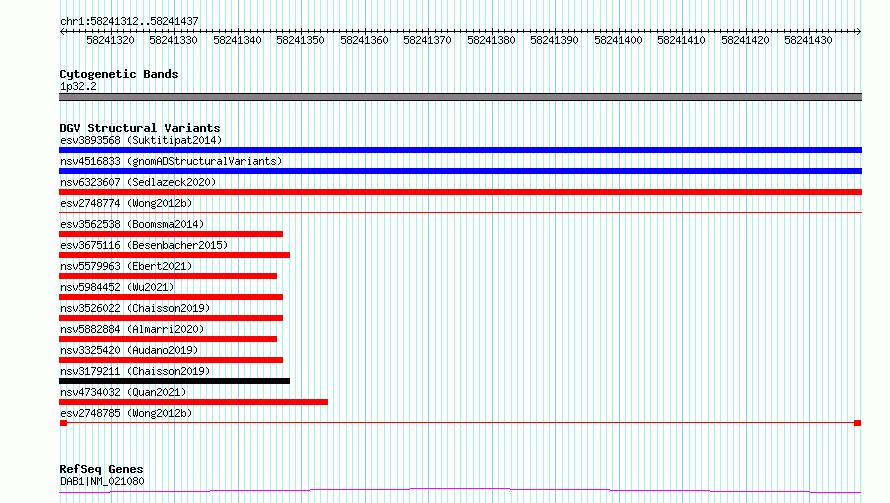
Task: Click the thin red line for esv2748774
Action: (460, 212)
